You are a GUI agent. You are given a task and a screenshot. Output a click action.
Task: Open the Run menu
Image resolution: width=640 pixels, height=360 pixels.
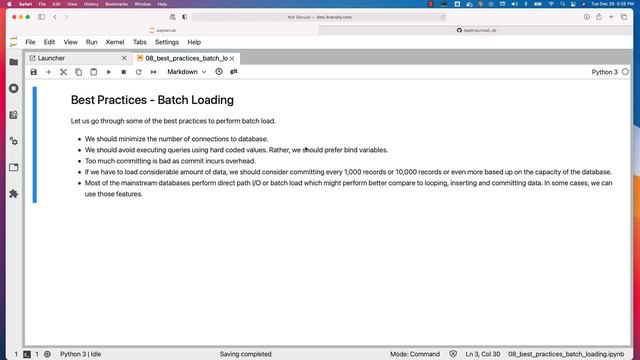[x=91, y=42]
